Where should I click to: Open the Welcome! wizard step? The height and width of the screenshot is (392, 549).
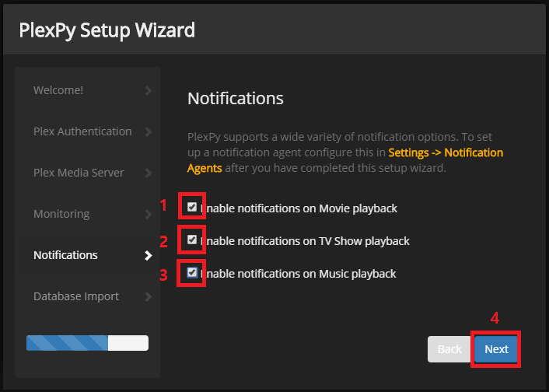pos(58,90)
